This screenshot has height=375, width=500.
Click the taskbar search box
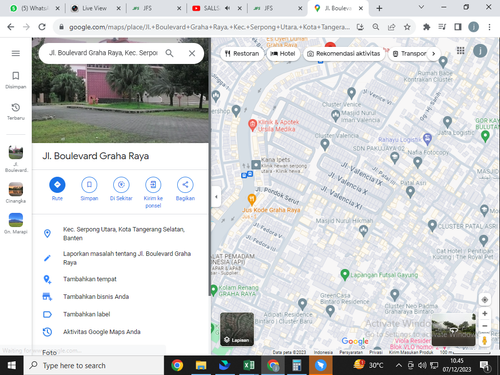[94, 366]
